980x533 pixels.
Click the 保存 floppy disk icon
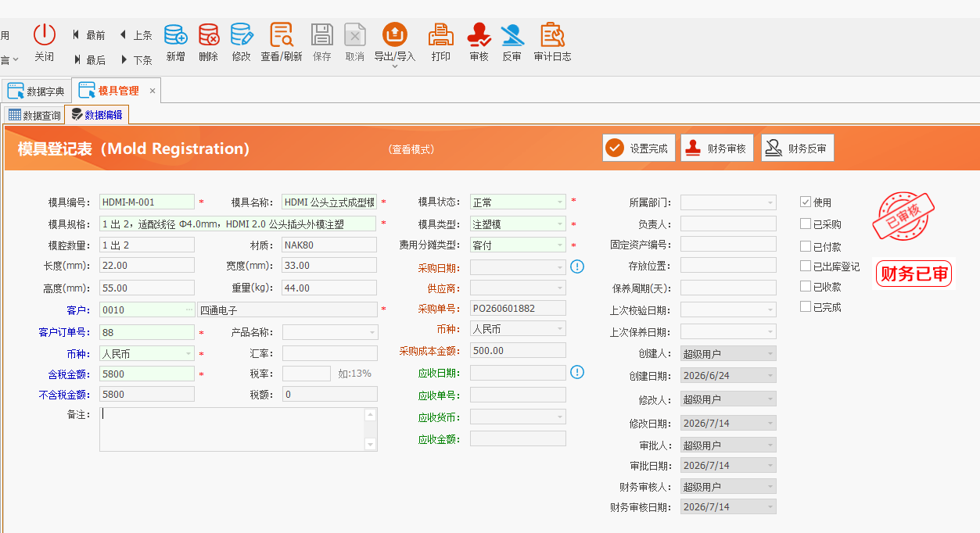tap(322, 34)
